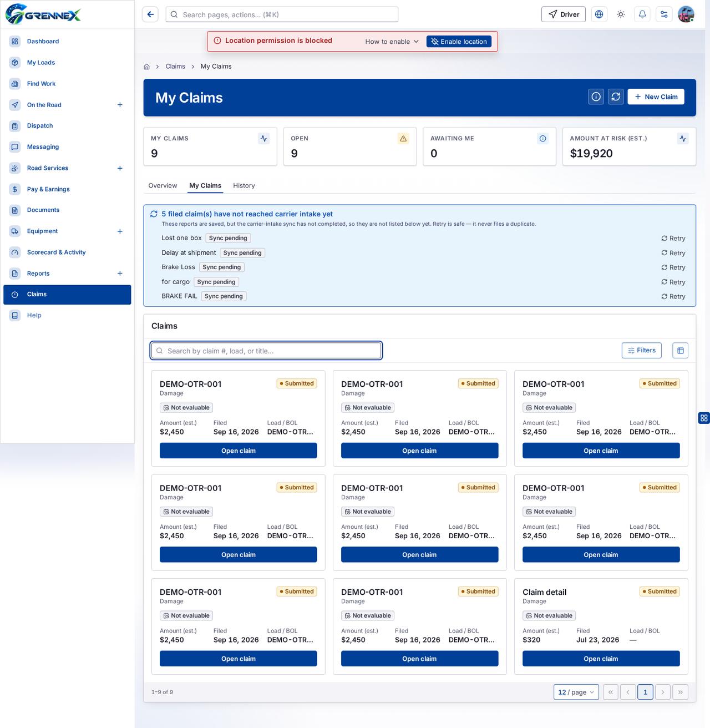710x728 pixels.
Task: Retry sync for Lost one box
Action: [673, 239]
